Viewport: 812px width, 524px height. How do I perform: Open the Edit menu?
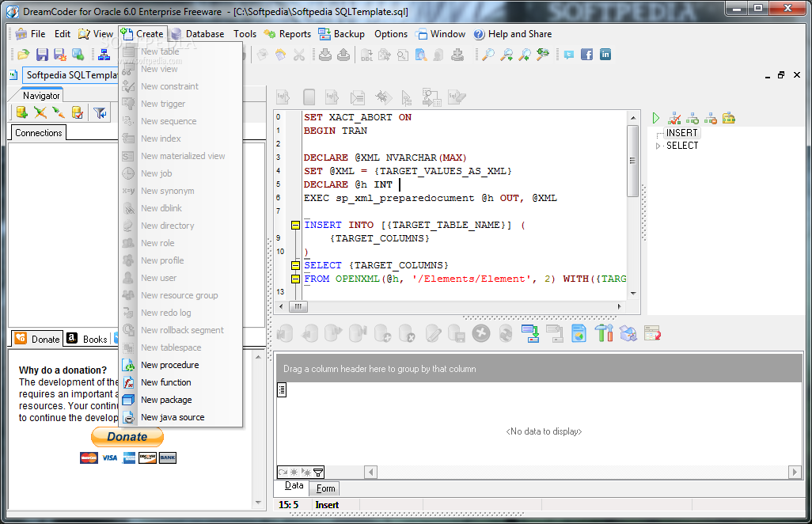[x=63, y=34]
